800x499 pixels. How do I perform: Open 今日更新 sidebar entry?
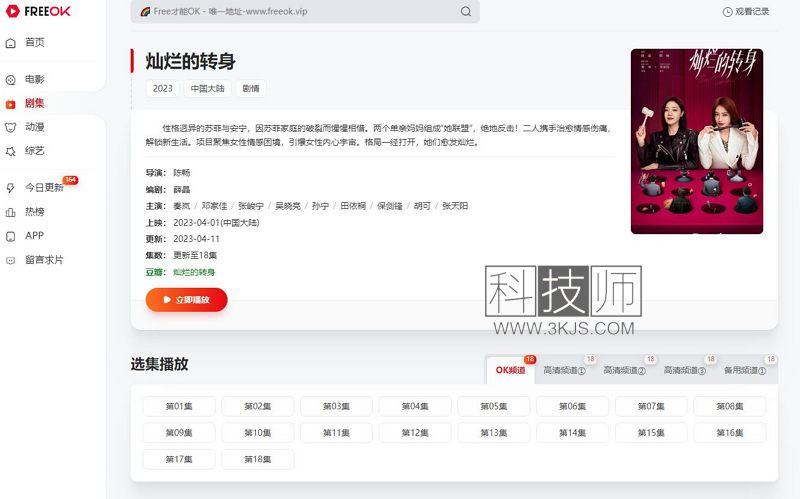click(x=44, y=187)
